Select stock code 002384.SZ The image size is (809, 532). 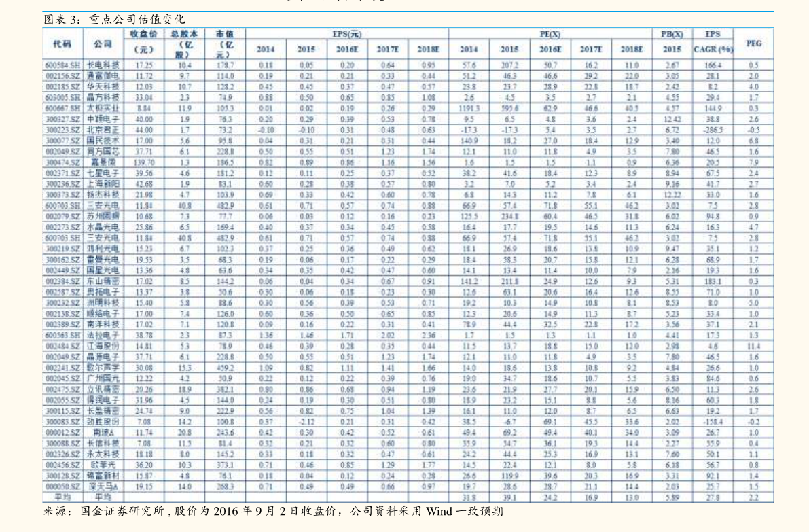click(62, 281)
